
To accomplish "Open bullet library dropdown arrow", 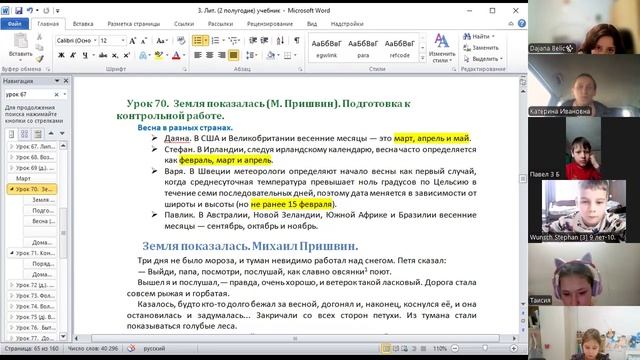I will click(x=206, y=40).
